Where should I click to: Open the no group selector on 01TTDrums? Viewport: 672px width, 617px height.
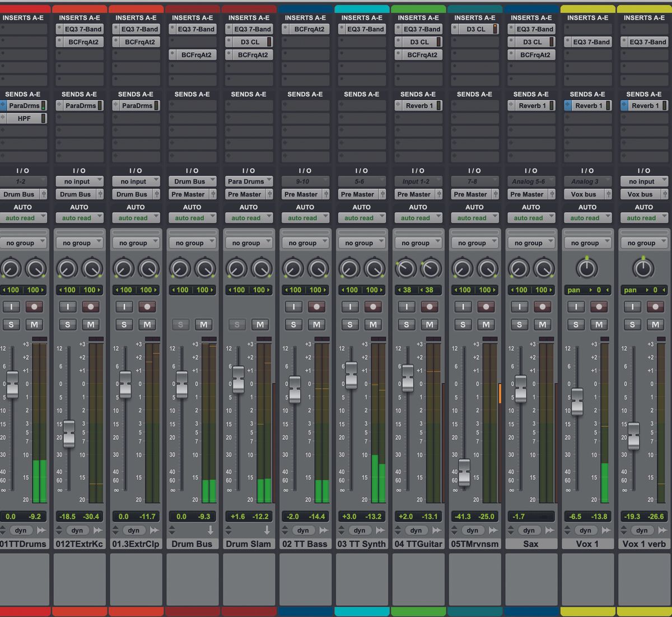click(24, 242)
